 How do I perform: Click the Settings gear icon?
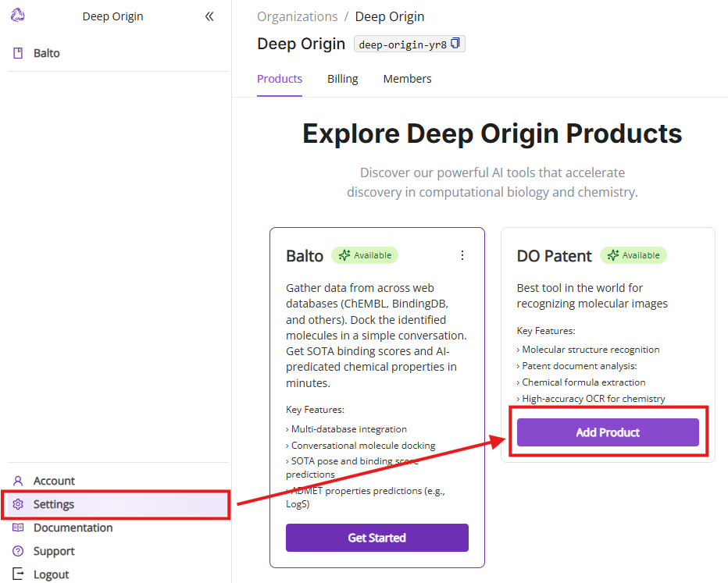(x=18, y=504)
